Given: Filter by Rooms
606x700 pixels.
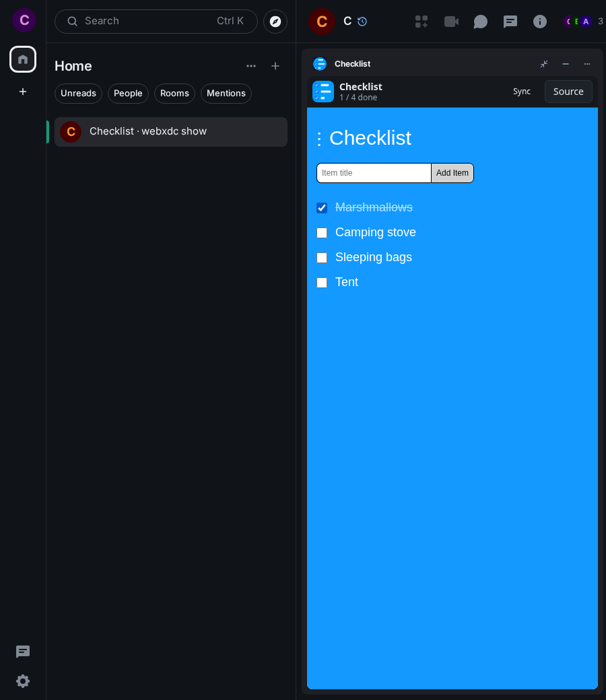Looking at the screenshot, I should 174,94.
